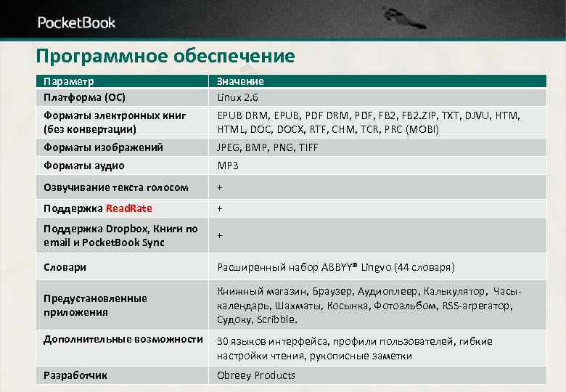
Task: Select the 'Linux 2.6' value
Action: pos(237,97)
